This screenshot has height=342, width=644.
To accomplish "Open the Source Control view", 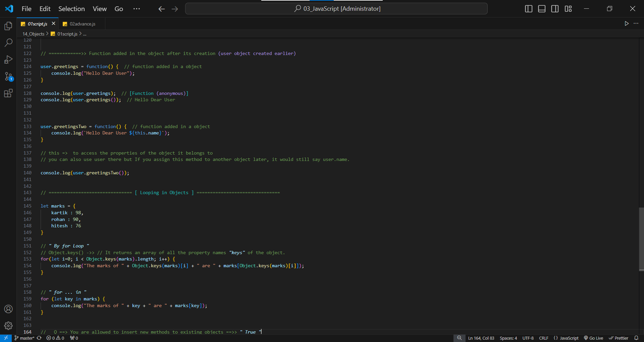I will [x=8, y=77].
